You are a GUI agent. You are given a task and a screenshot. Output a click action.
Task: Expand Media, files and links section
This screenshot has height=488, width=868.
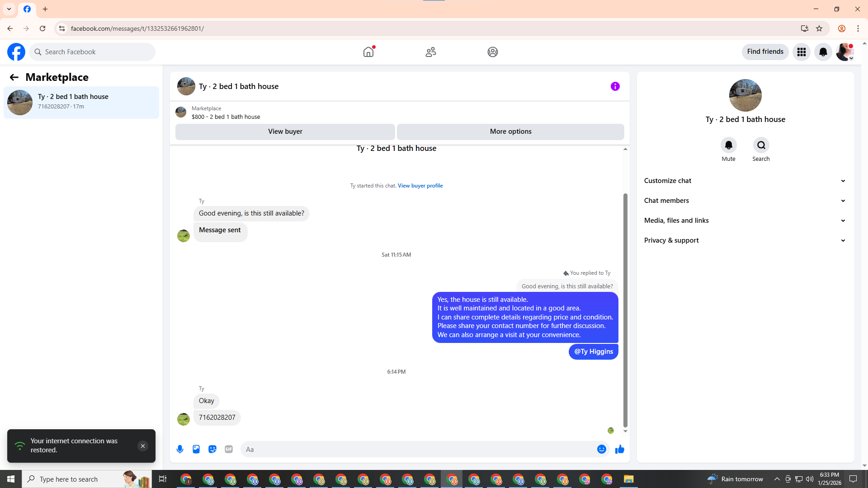[745, 221]
